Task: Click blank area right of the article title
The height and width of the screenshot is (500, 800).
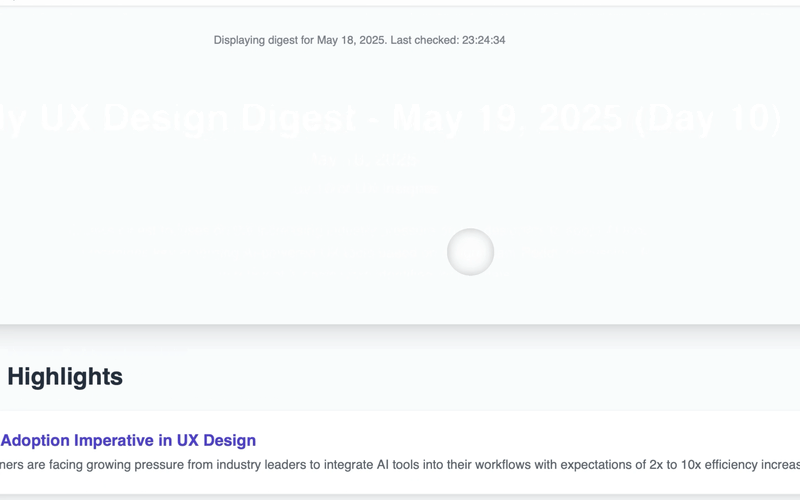Action: 520,440
